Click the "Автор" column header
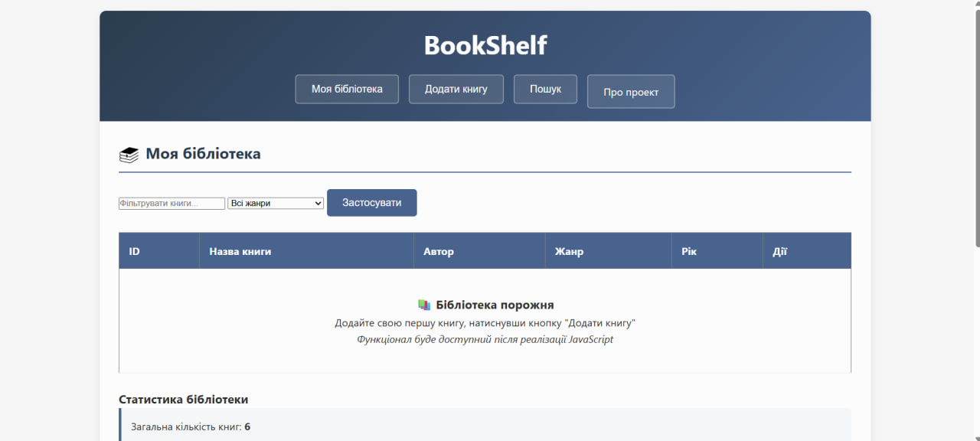980x441 pixels. [439, 250]
